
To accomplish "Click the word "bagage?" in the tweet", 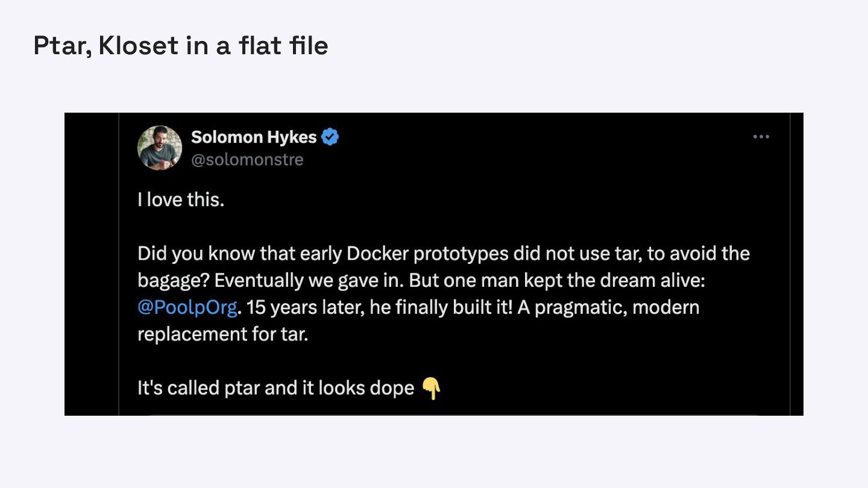I will tap(174, 281).
